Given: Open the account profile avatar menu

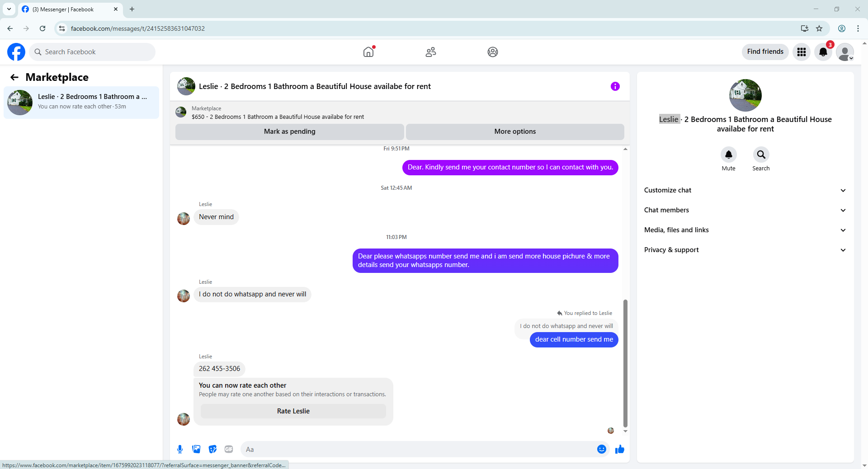Looking at the screenshot, I should [845, 52].
